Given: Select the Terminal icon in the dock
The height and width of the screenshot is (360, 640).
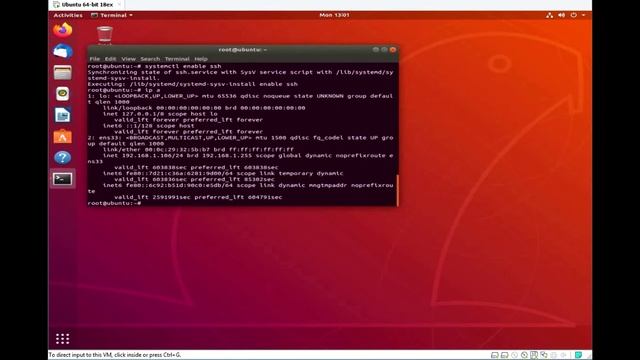Looking at the screenshot, I should (62, 179).
